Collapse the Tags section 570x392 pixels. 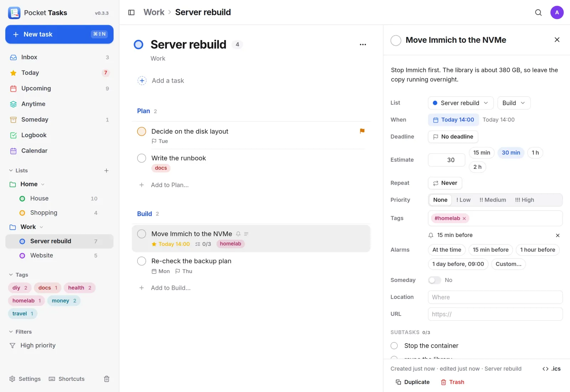(18, 275)
